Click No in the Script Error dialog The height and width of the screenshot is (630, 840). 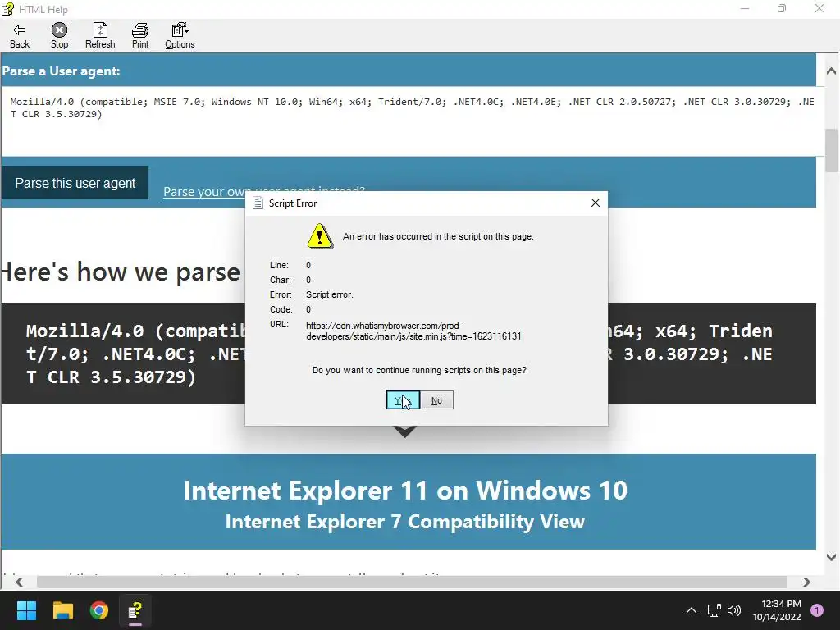(x=436, y=400)
